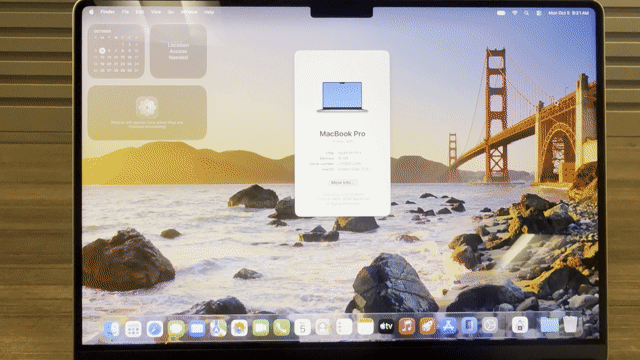Screen dimensions: 640x360
Task: Open Contacts from the Dock
Action: tap(323, 327)
